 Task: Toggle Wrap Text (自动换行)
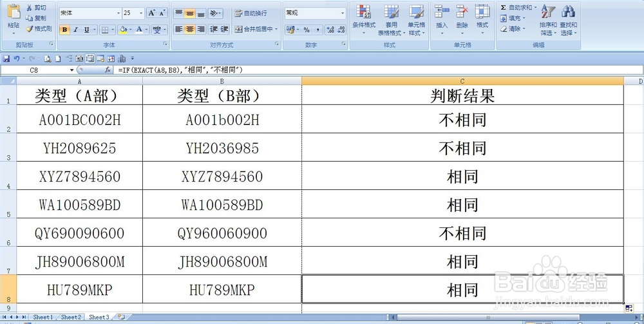[x=251, y=13]
